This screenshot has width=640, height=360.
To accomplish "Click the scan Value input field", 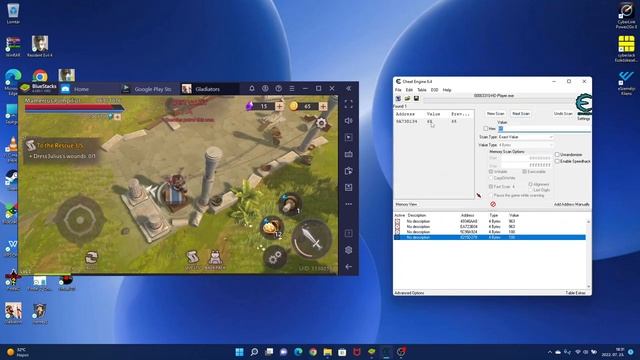I will pyautogui.click(x=544, y=129).
